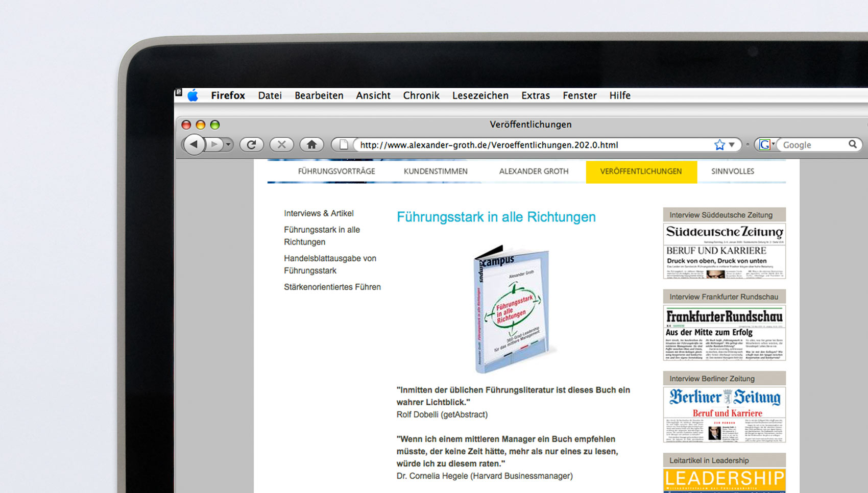Bookmark this page with the star icon
The width and height of the screenshot is (868, 493).
[x=719, y=145]
